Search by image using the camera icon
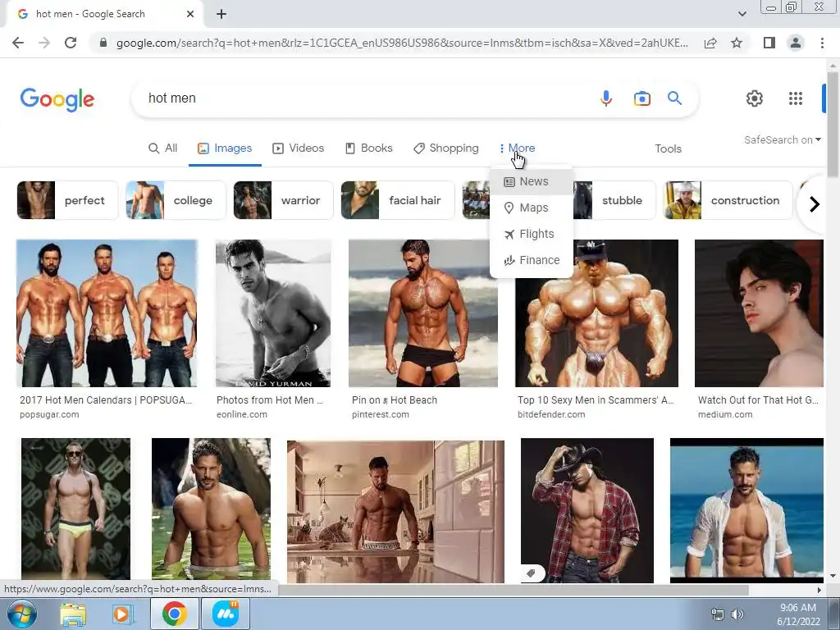 (x=641, y=98)
